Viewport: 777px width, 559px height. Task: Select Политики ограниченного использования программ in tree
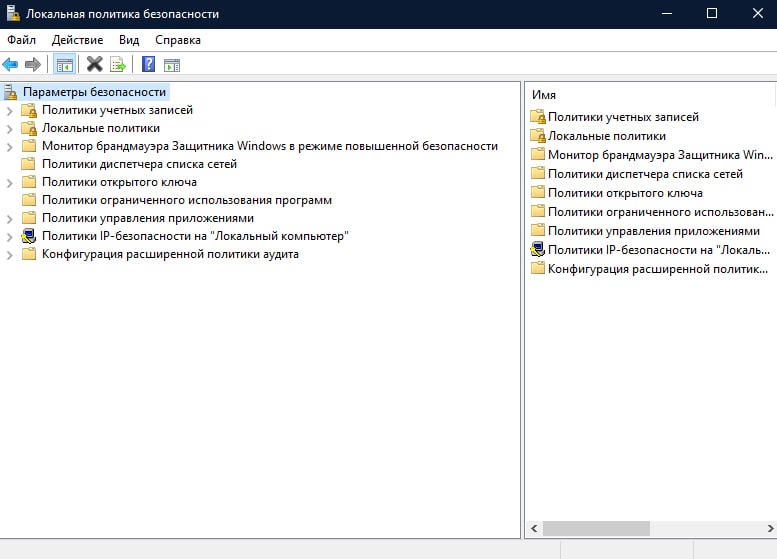click(x=187, y=200)
